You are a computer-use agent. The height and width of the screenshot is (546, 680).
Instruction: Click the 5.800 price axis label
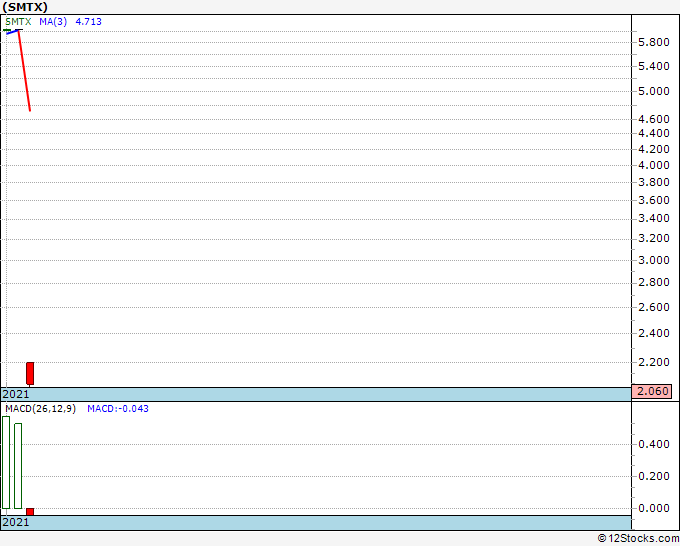pyautogui.click(x=654, y=42)
